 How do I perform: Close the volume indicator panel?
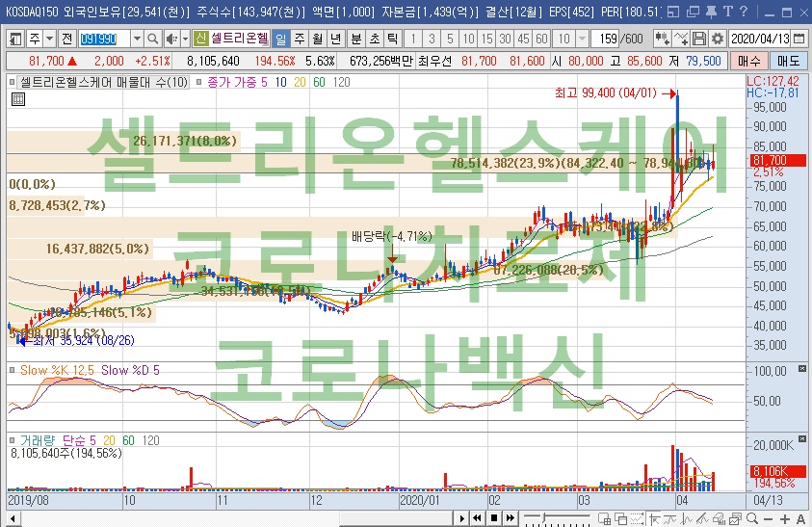(802, 439)
